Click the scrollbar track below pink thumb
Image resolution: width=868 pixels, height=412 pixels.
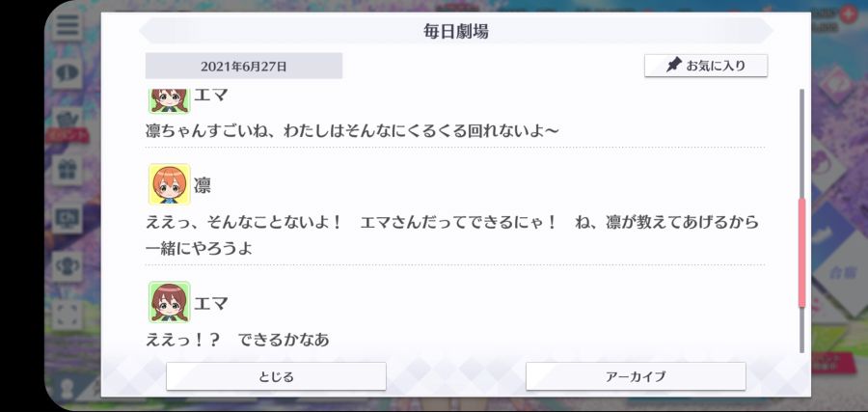801,329
